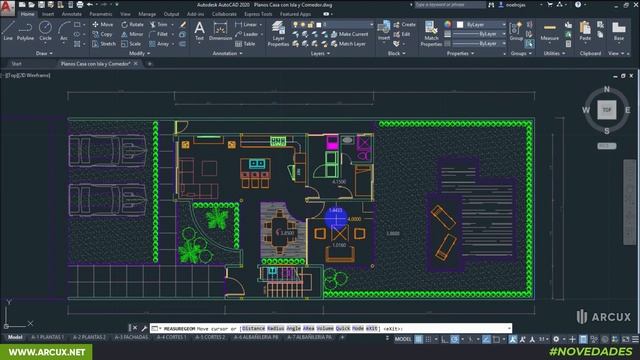Click the Trim command

(158, 24)
